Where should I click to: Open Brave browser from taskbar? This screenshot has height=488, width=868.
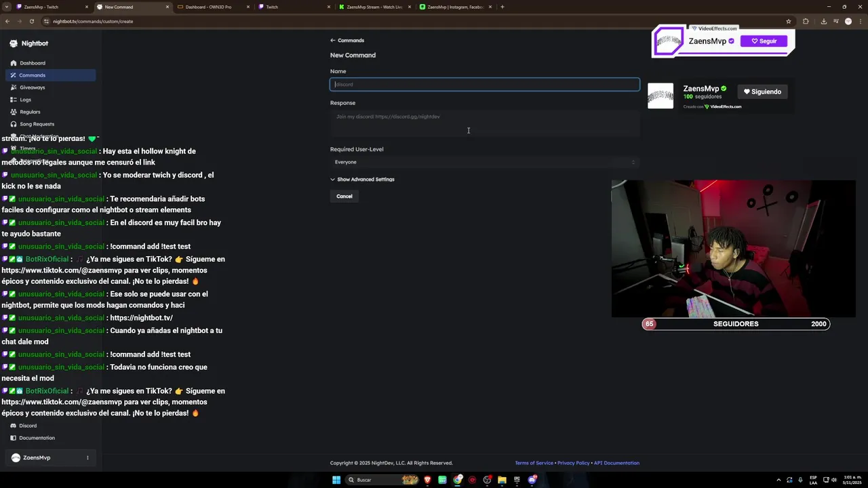point(427,480)
